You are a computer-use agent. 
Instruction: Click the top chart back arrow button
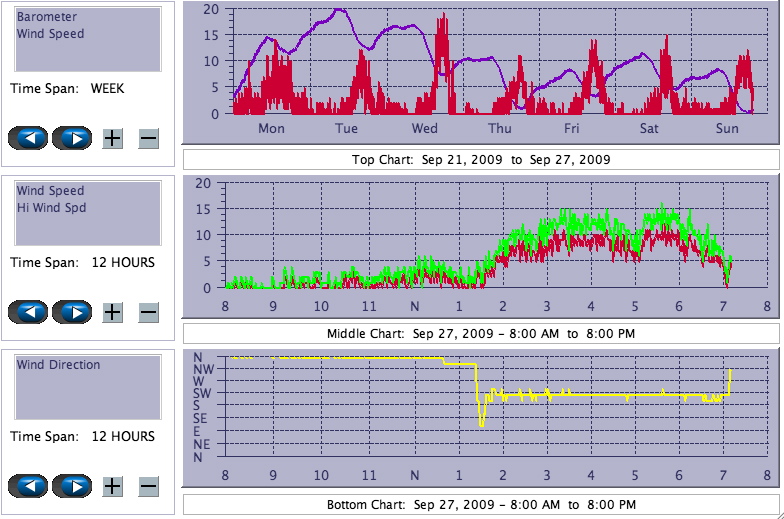[x=28, y=138]
